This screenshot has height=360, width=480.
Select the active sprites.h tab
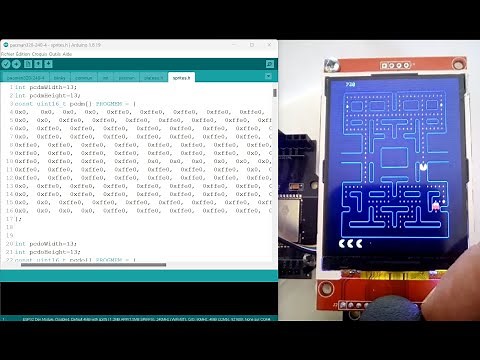coord(181,78)
